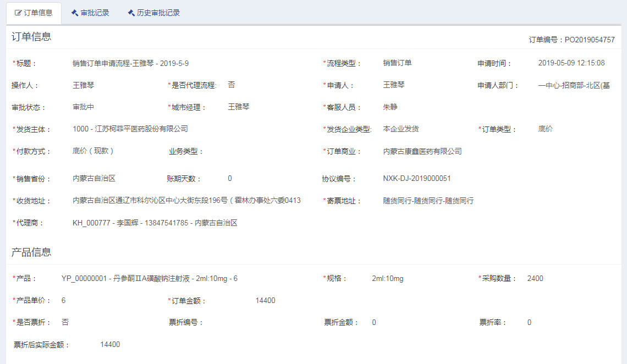Click the 申请时间 value 2019-05-09 12:15:08

click(x=571, y=63)
